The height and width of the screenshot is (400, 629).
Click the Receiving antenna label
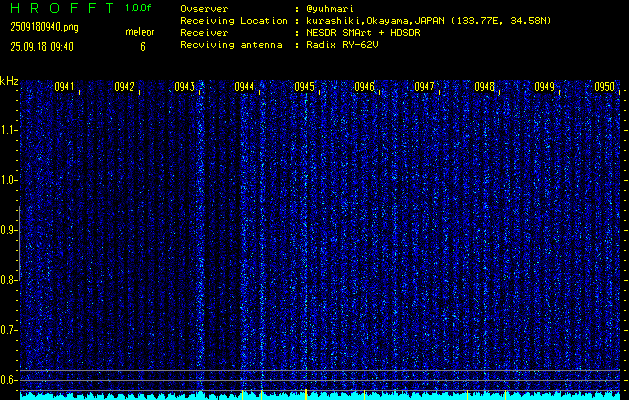pyautogui.click(x=231, y=45)
